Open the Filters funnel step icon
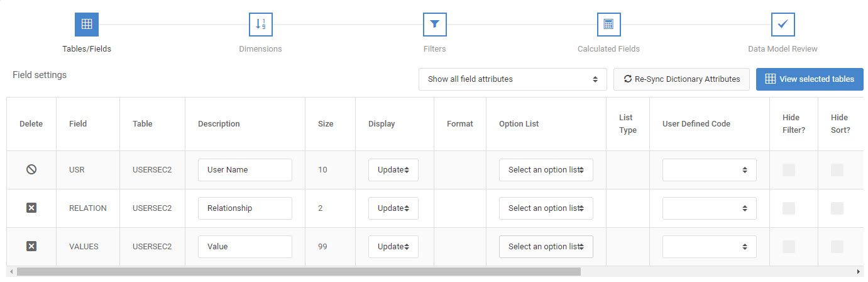The image size is (868, 282). (x=434, y=25)
